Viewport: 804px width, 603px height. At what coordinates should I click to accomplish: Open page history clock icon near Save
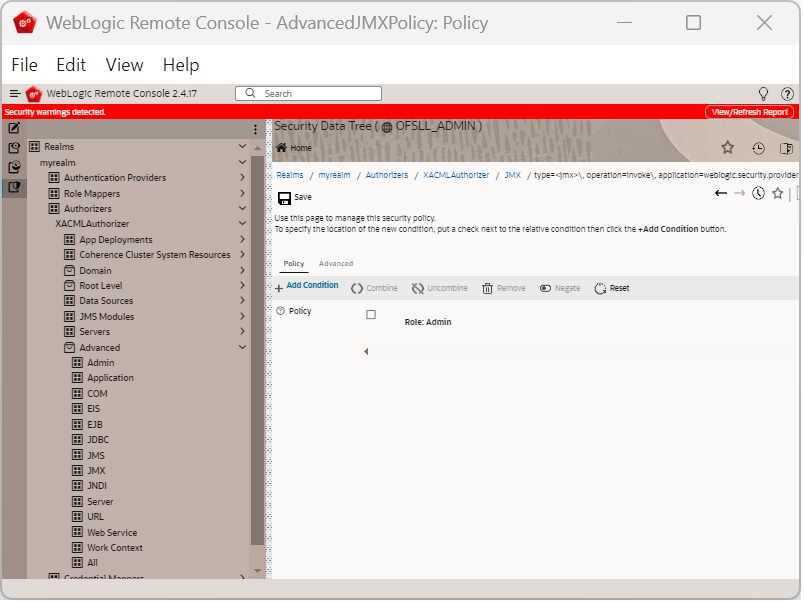[x=760, y=193]
